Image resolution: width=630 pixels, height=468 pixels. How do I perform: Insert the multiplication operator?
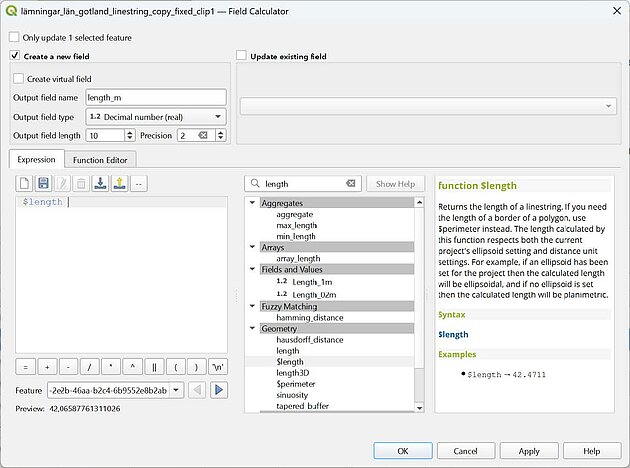[111, 367]
